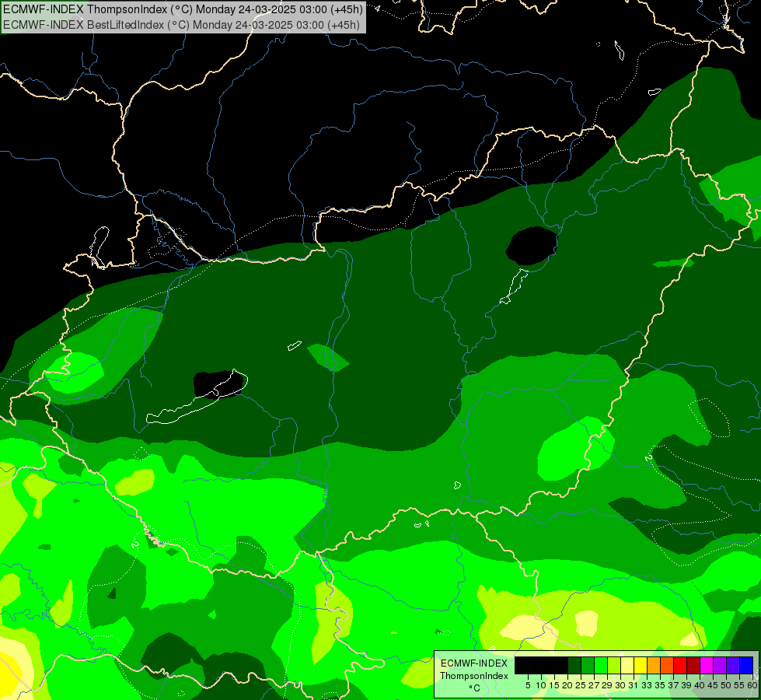The width and height of the screenshot is (761, 700).
Task: Click the indigo 50–55 legend swatch
Action: coord(733,665)
